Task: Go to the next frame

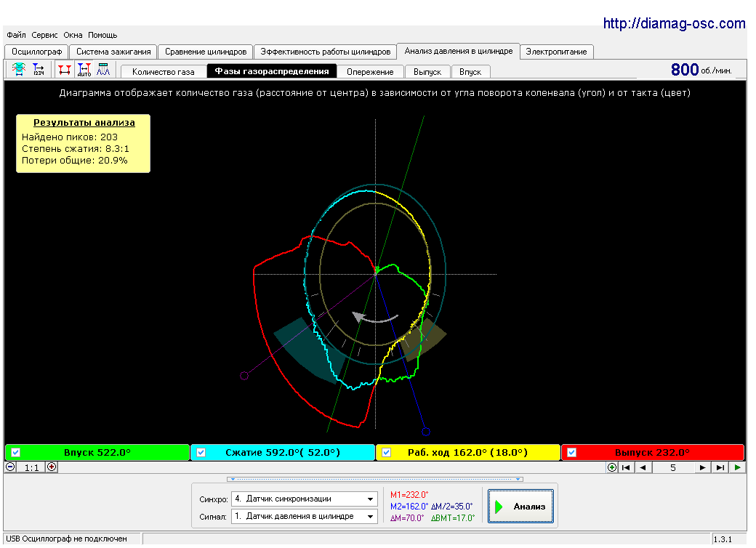Action: (702, 467)
